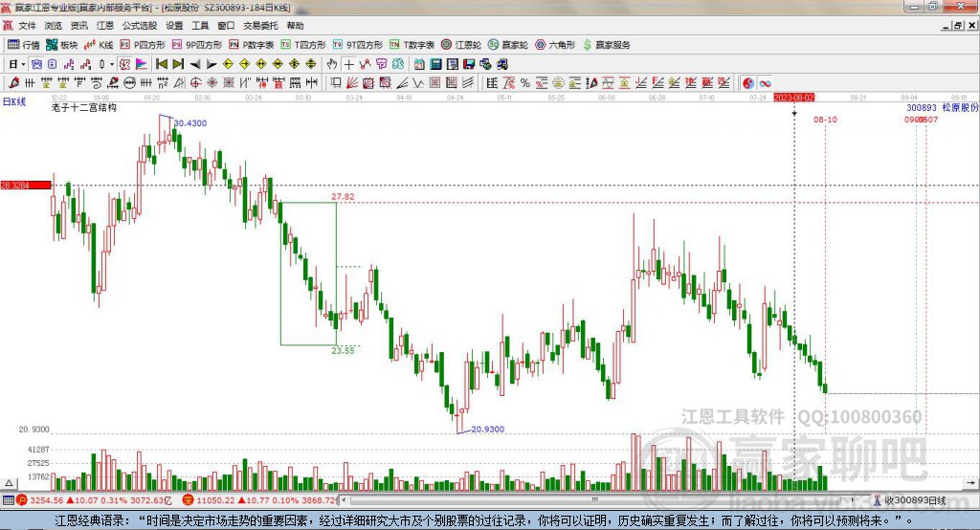
Task: Open the 浏览 menu
Action: (54, 26)
